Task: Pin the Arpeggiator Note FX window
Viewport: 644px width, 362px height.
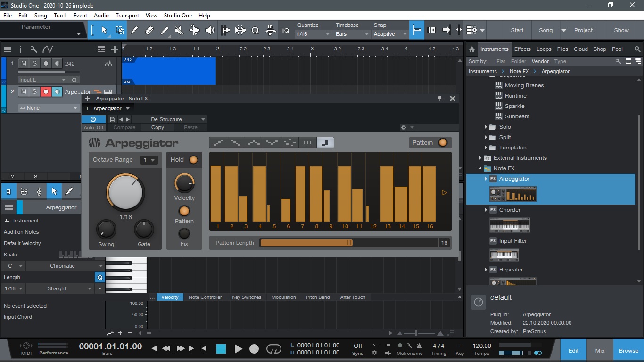Action: point(440,99)
